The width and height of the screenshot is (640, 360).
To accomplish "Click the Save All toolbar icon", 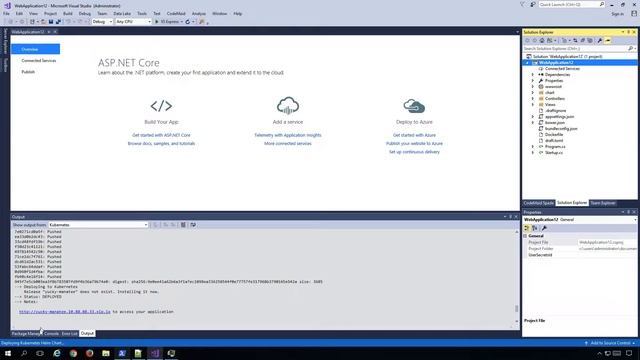I will 58,22.
